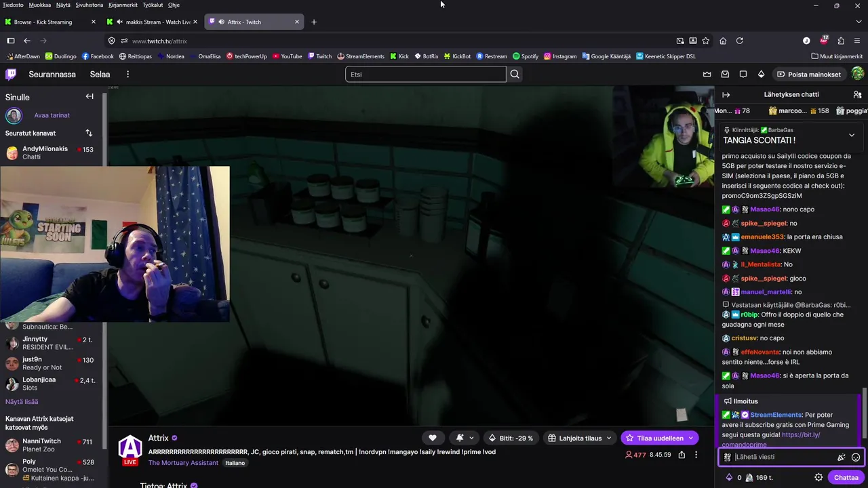Open the Bitit -29 % dropdown

pos(512,438)
